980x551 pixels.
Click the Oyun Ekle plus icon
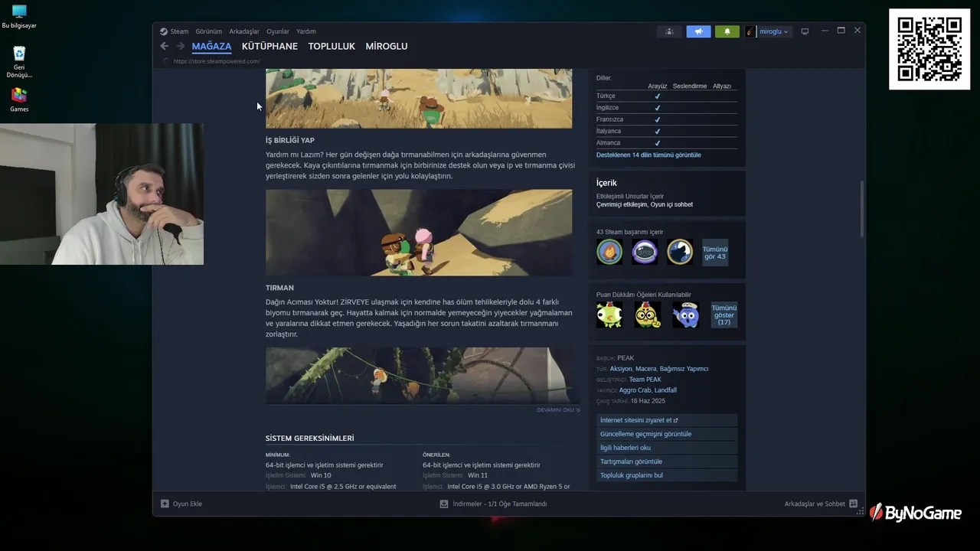(x=165, y=504)
